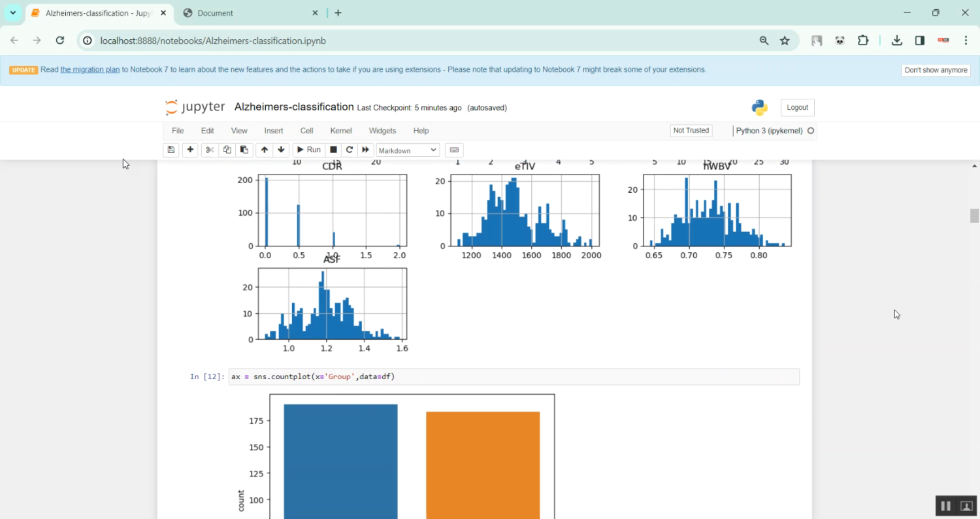980x519 pixels.
Task: Open the cell type dropdown showing Markdown
Action: [407, 150]
